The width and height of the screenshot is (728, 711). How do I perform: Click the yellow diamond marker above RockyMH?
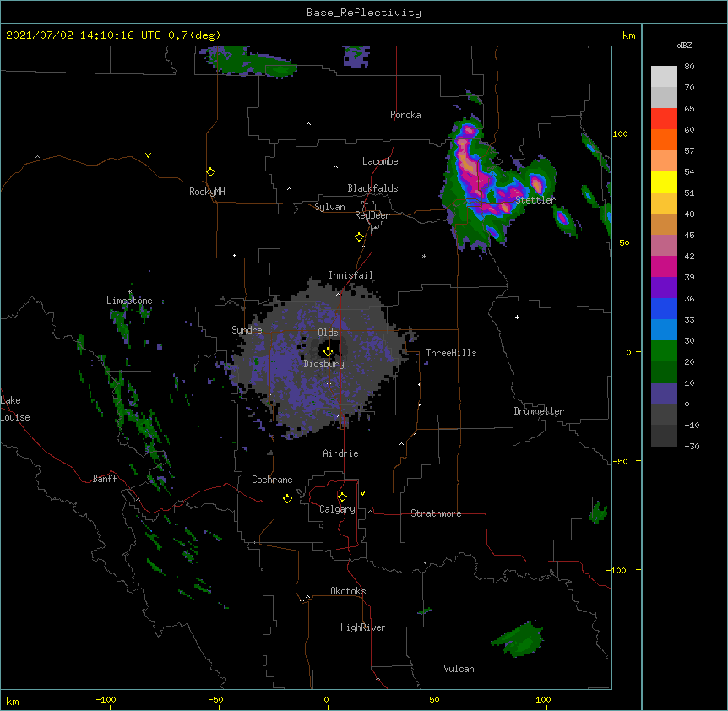click(x=210, y=172)
